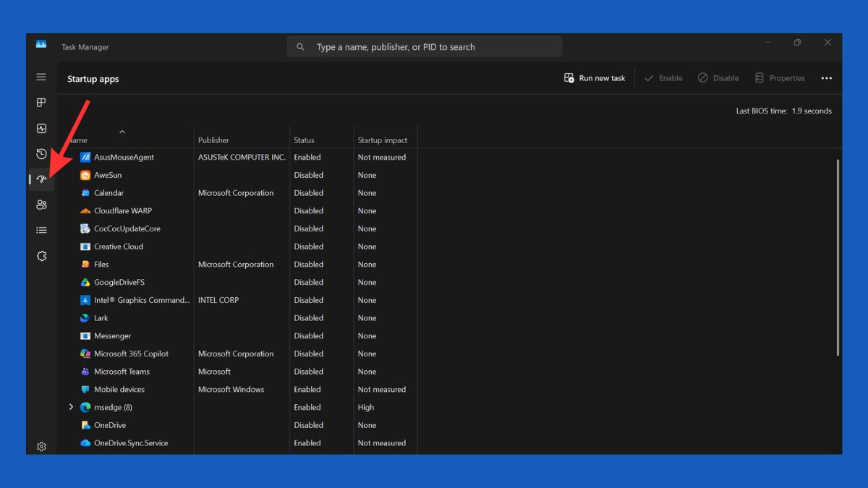Select the Microsoft Teams row name
The image size is (868, 488).
[x=122, y=372]
